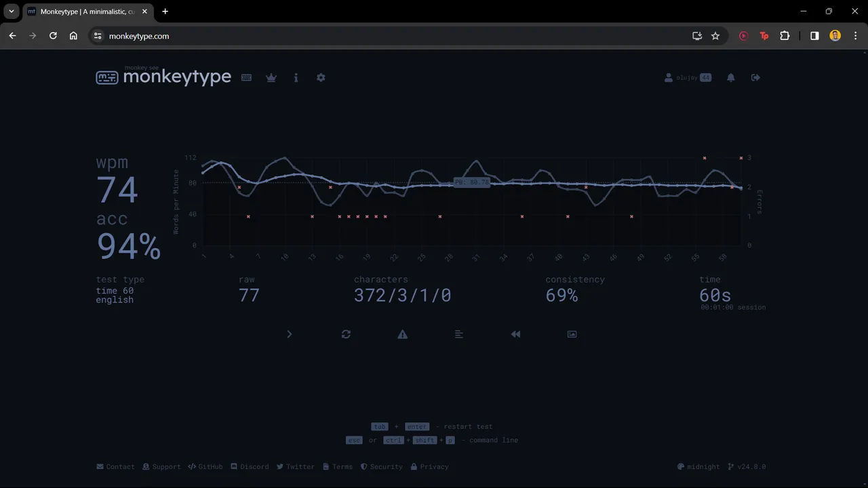
Task: Open the notifications bell
Action: [731, 78]
